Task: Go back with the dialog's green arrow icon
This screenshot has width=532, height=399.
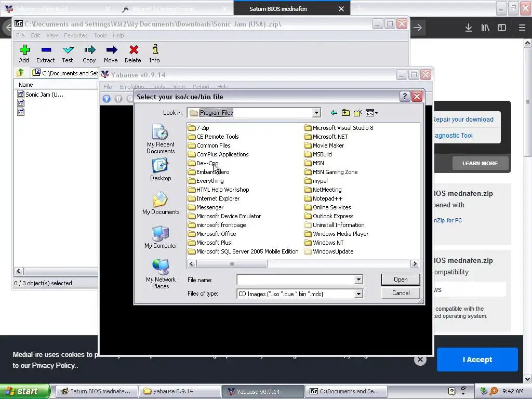Action: pyautogui.click(x=334, y=113)
